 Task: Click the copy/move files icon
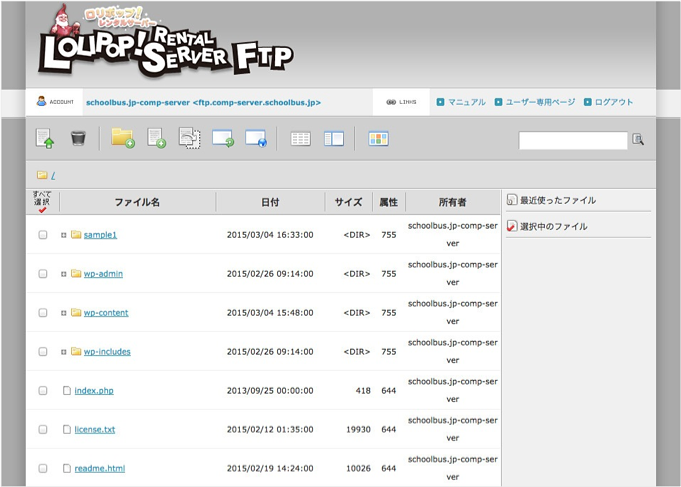coord(190,138)
